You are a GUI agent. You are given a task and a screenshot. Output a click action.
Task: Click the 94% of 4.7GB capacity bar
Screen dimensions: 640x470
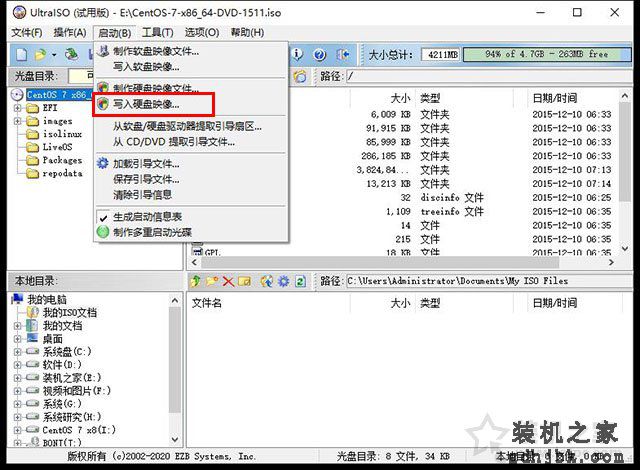point(547,54)
